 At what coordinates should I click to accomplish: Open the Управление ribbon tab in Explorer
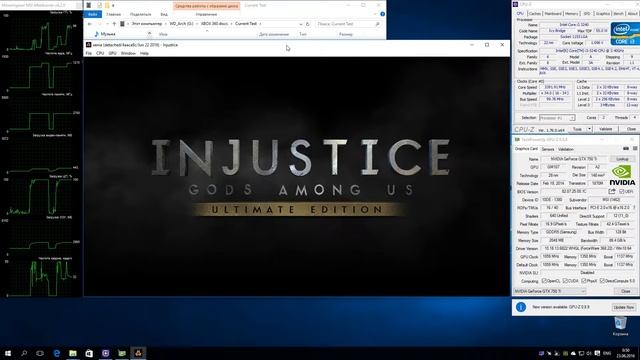click(206, 14)
